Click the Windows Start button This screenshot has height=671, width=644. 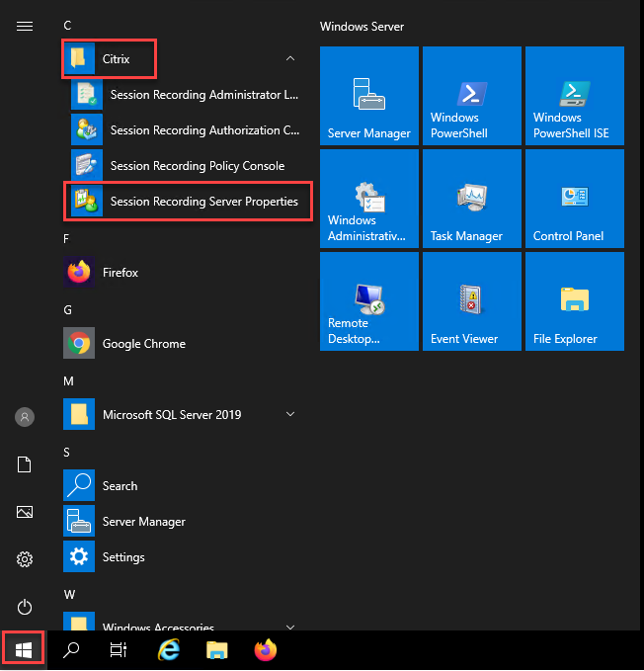25,650
